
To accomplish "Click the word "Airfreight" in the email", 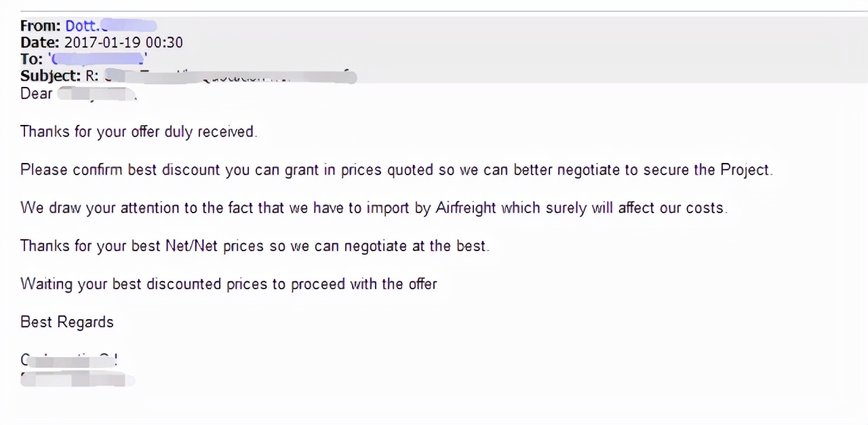I will [465, 208].
